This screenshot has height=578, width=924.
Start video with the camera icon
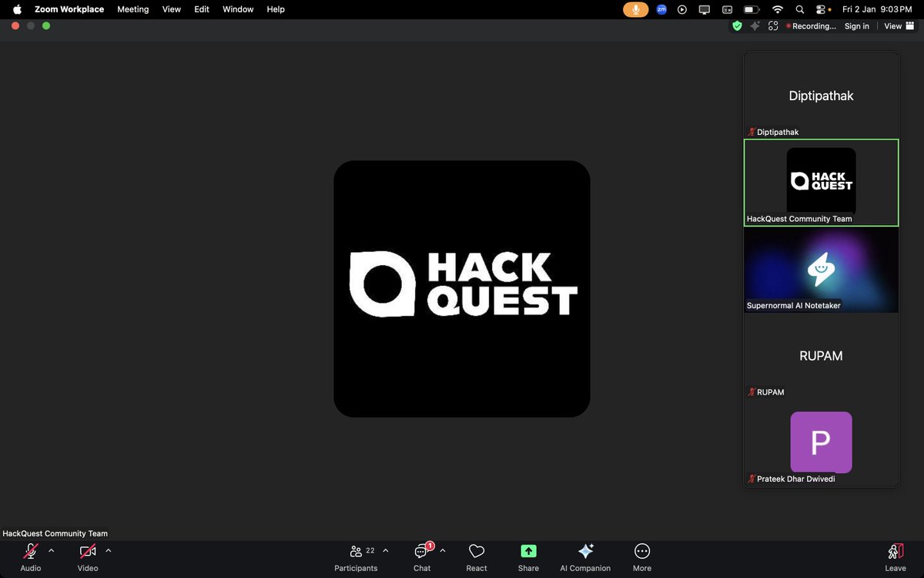[88, 551]
